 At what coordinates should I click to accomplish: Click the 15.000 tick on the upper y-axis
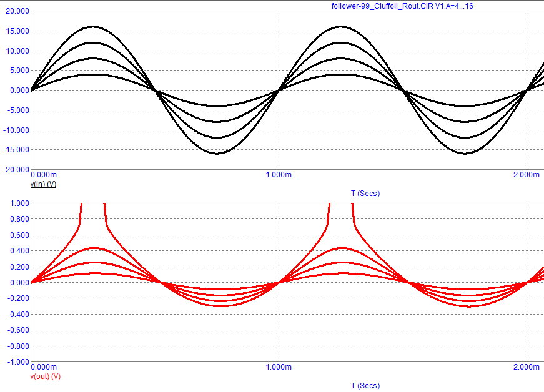[17, 31]
